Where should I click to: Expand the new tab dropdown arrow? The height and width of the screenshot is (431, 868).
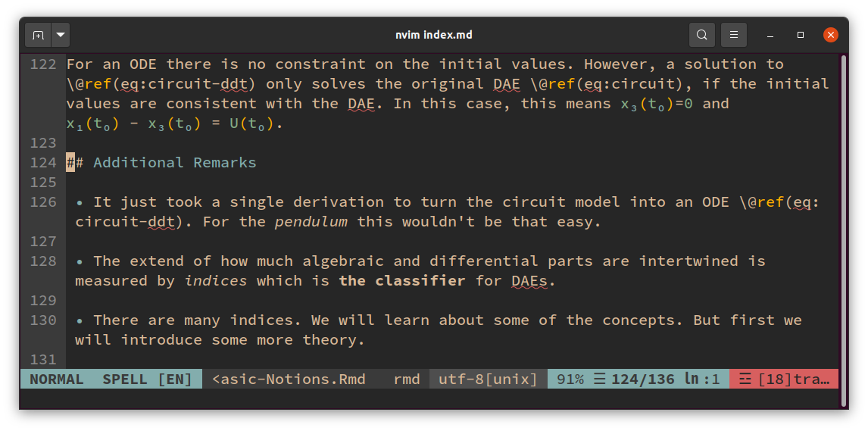point(61,35)
